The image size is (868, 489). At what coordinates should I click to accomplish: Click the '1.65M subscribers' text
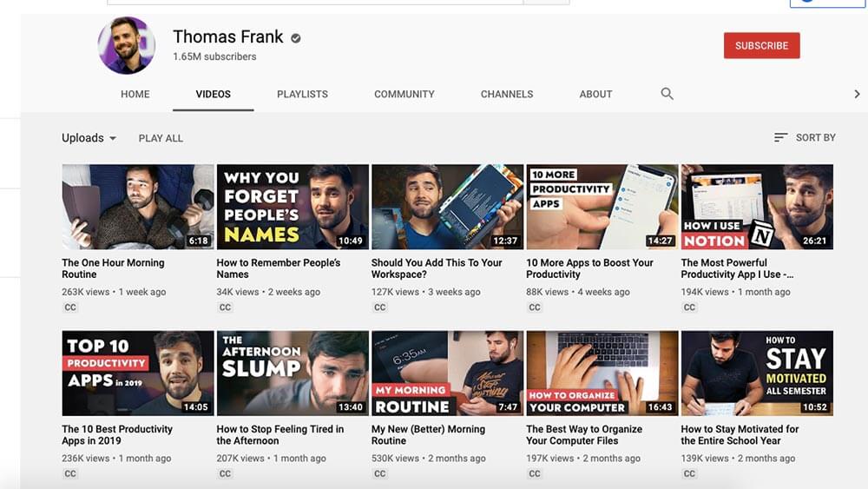click(x=214, y=56)
